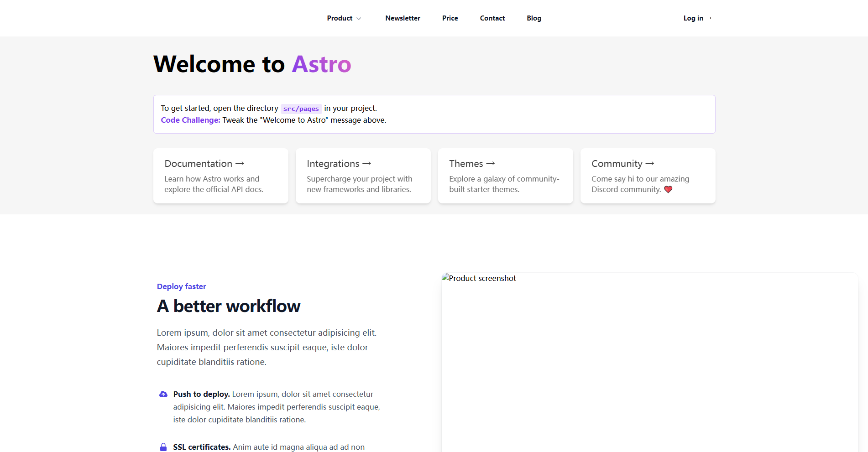Open the Integrations card
Viewport: 868px width, 452px height.
363,176
